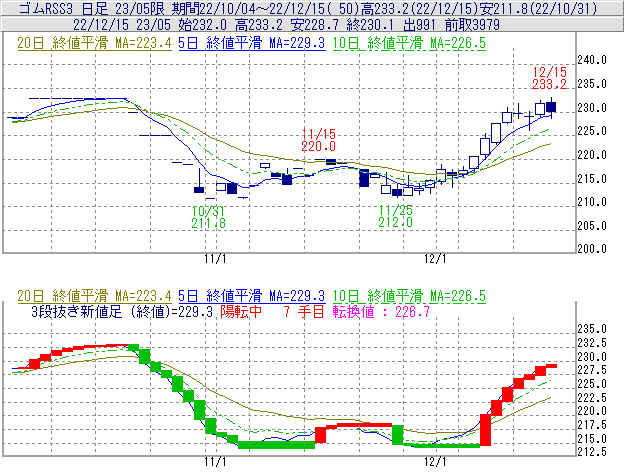Select the 12/15 233.2 high annotation
The image size is (624, 475).
tap(550, 78)
